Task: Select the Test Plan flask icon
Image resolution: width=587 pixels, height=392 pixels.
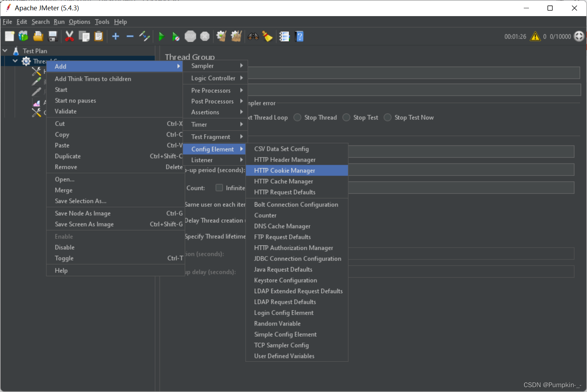Action: click(16, 51)
